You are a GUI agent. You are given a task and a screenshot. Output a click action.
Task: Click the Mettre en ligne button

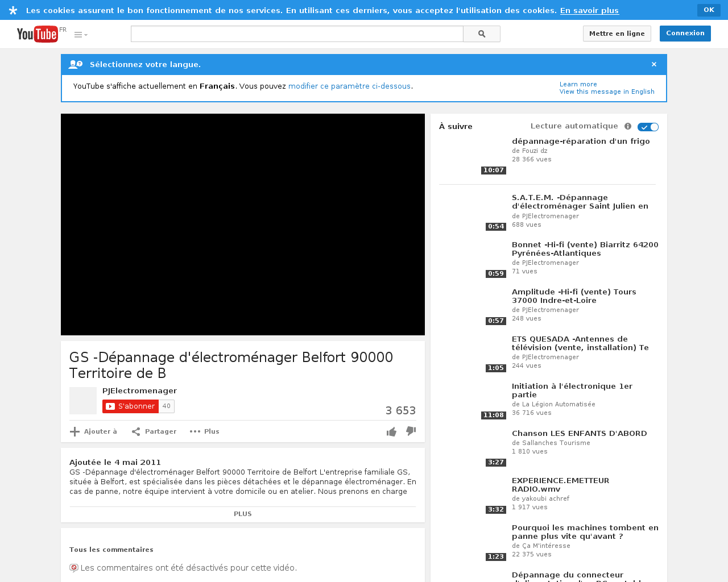click(x=617, y=34)
